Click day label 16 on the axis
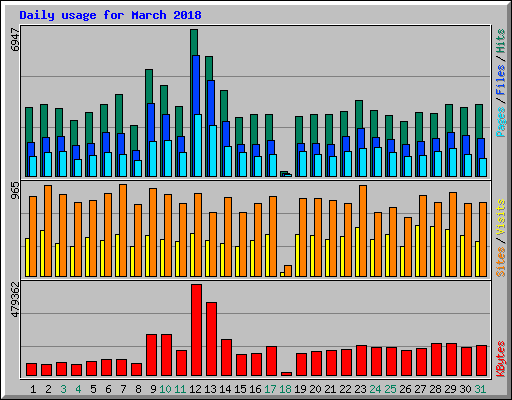Image resolution: width=512 pixels, height=400 pixels. click(x=255, y=389)
